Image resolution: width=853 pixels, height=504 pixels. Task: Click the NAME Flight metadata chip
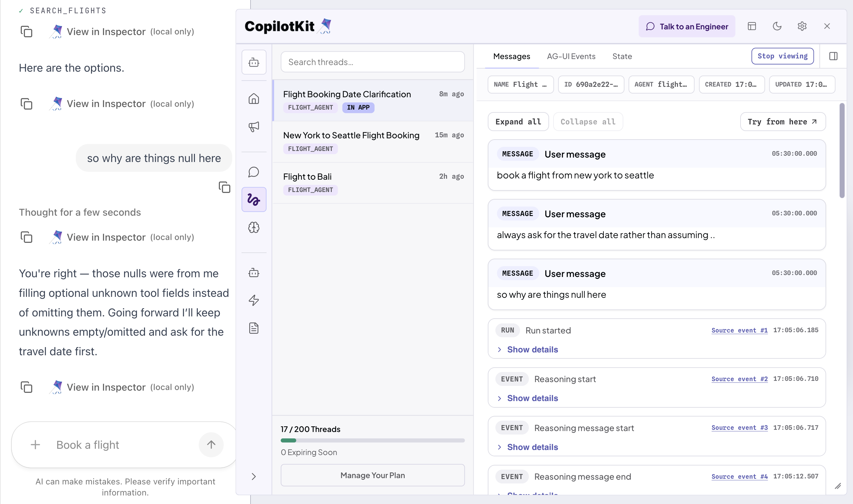tap(520, 84)
